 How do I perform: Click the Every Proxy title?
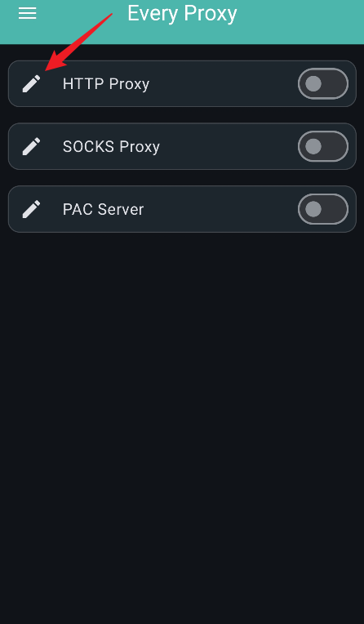[182, 14]
